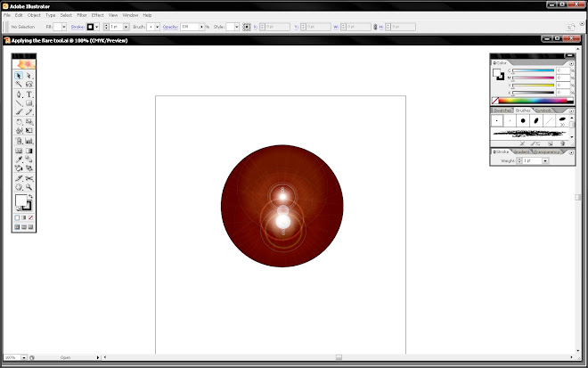Viewport: 588px width, 368px height.
Task: Reset to default fill and stroke
Action: click(18, 209)
